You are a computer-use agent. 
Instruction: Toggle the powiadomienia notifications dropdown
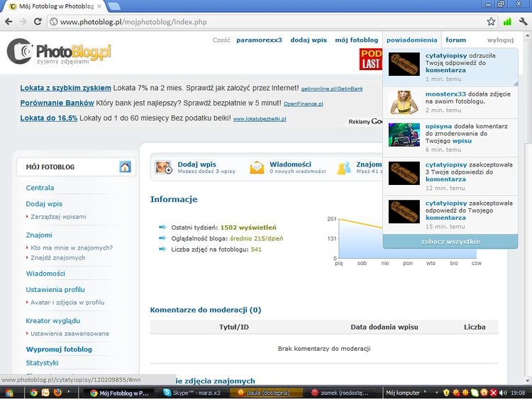[412, 40]
